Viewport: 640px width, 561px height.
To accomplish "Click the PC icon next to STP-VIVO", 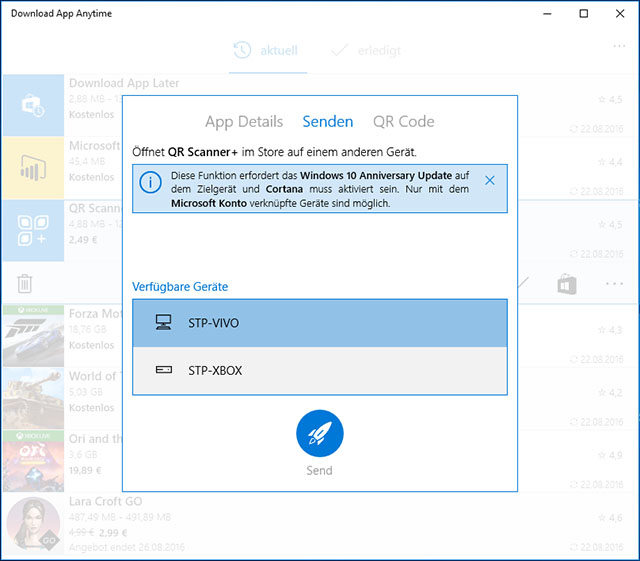I will point(164,322).
